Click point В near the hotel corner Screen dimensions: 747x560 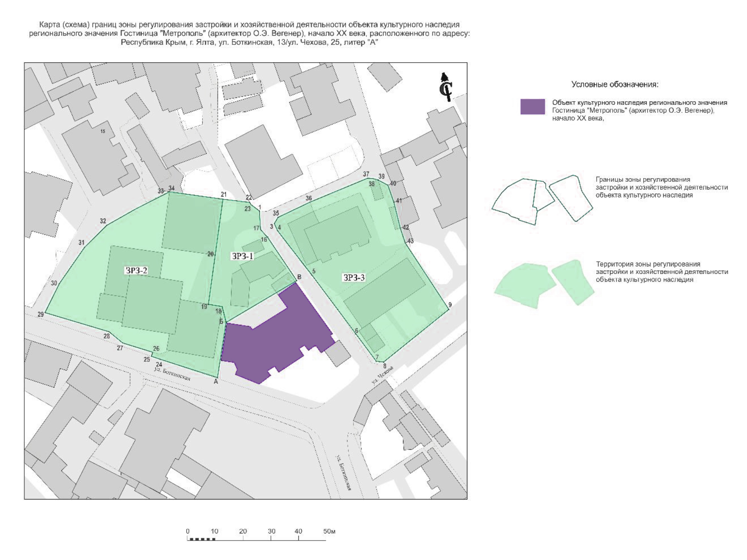click(299, 277)
